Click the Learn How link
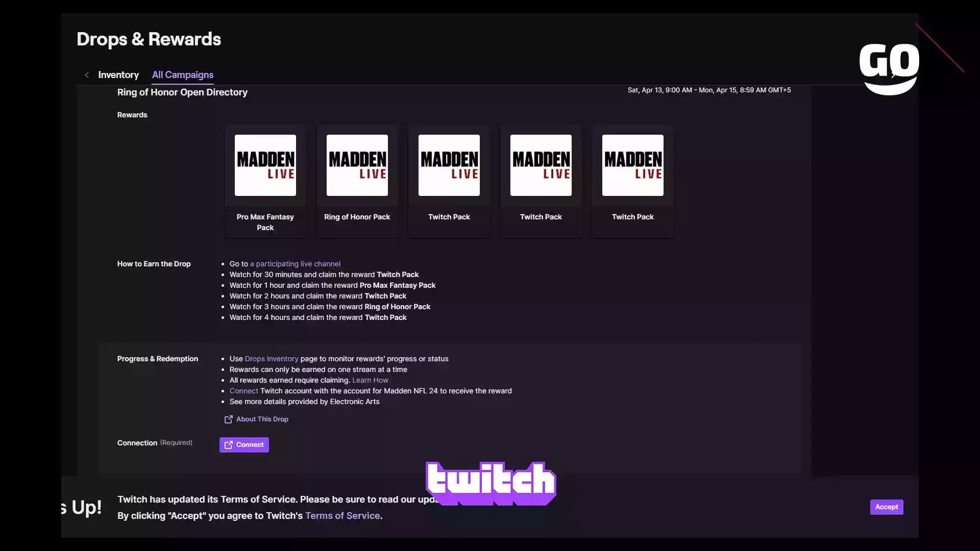The image size is (980, 551). click(x=370, y=381)
